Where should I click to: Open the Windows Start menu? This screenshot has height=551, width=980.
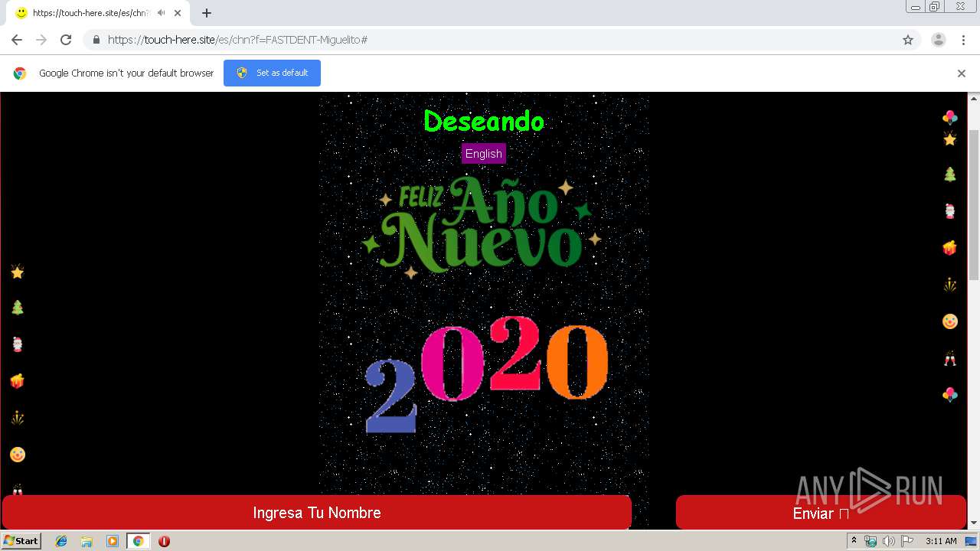click(x=21, y=541)
